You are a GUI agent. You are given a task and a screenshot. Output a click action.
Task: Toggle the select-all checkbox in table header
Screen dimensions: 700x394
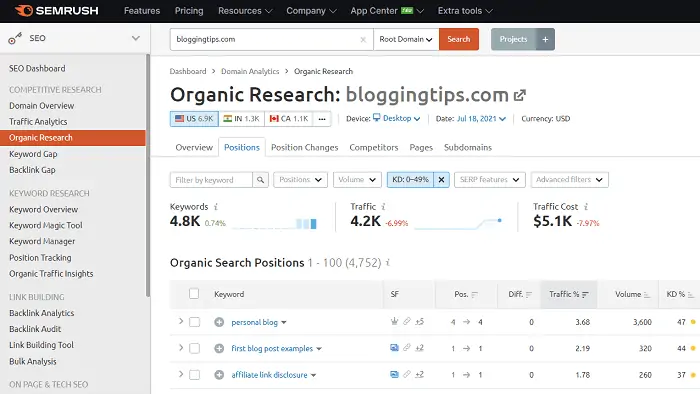194,294
